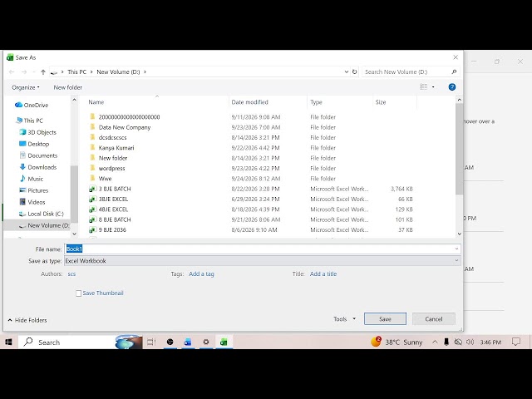The height and width of the screenshot is (399, 532).
Task: Open Pictures in sidebar
Action: click(34, 190)
